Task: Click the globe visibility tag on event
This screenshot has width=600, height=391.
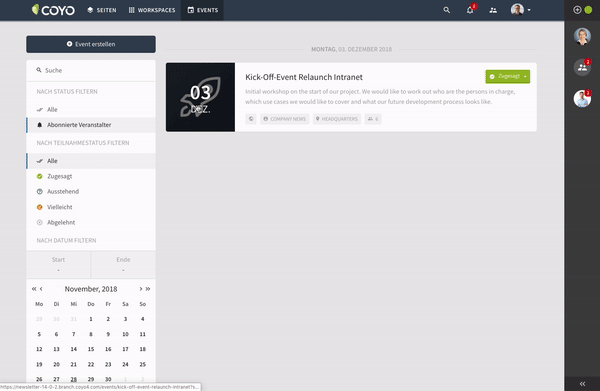Action: click(x=251, y=119)
